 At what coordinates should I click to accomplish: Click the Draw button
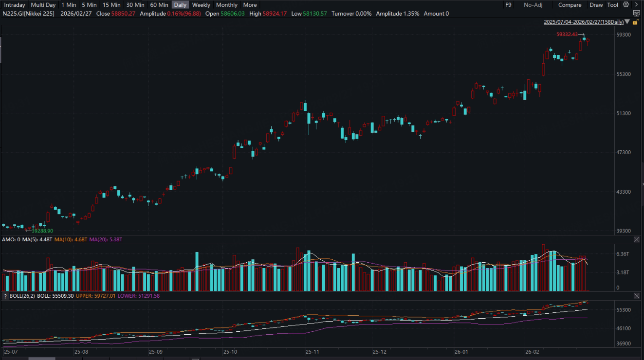pyautogui.click(x=596, y=5)
